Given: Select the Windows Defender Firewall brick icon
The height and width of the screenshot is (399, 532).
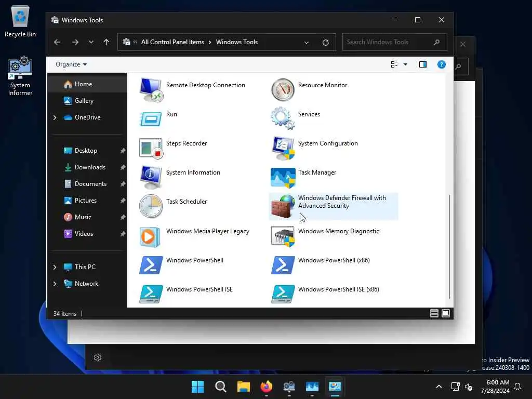Looking at the screenshot, I should click(x=283, y=206).
